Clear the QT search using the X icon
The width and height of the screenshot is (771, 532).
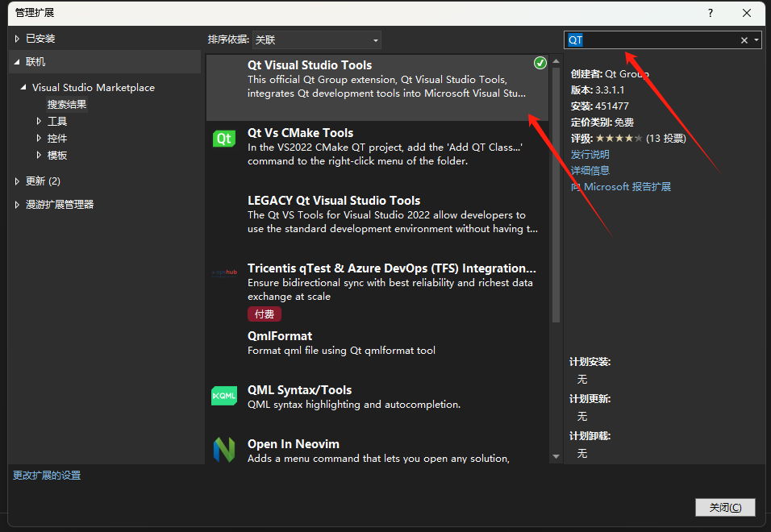tap(744, 39)
